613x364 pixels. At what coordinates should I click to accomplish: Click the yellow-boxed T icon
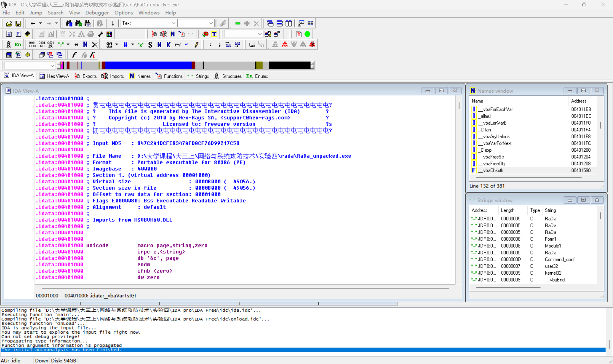(x=214, y=34)
